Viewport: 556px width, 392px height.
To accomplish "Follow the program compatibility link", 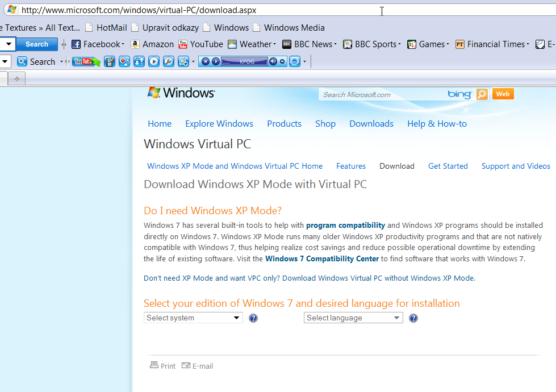I will click(345, 226).
